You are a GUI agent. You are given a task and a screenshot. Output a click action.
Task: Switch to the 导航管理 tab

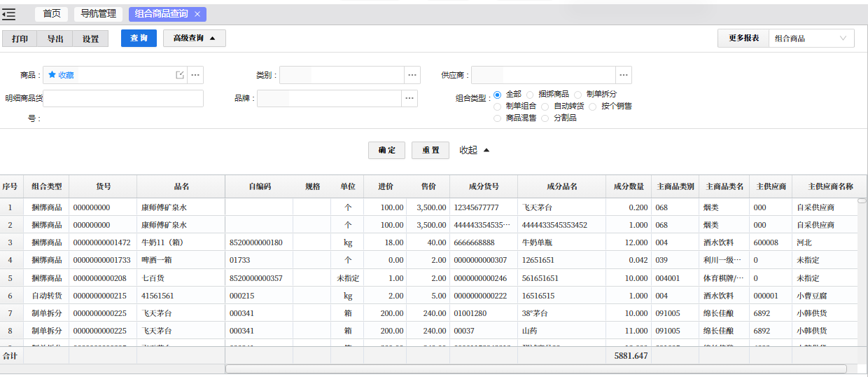(98, 14)
